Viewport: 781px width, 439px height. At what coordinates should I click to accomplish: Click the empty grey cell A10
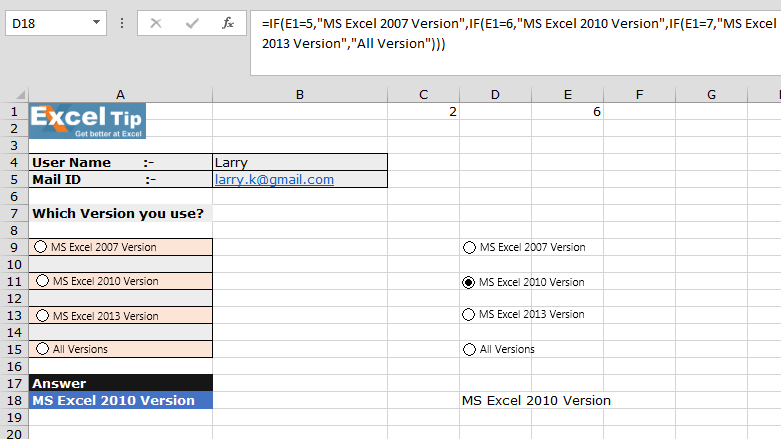point(121,264)
